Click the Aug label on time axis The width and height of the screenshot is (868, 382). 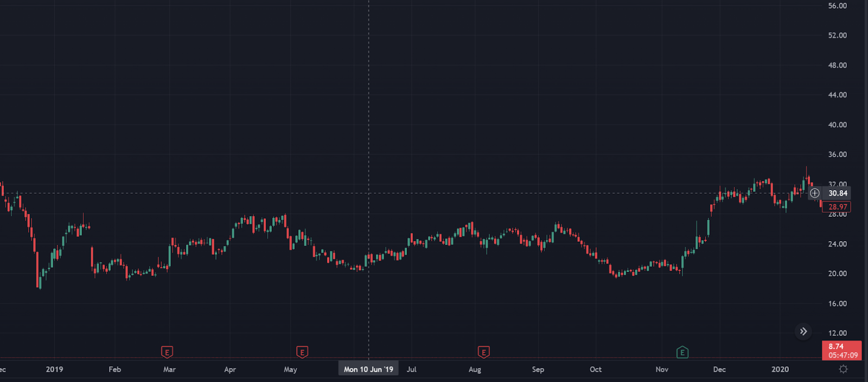pyautogui.click(x=475, y=369)
